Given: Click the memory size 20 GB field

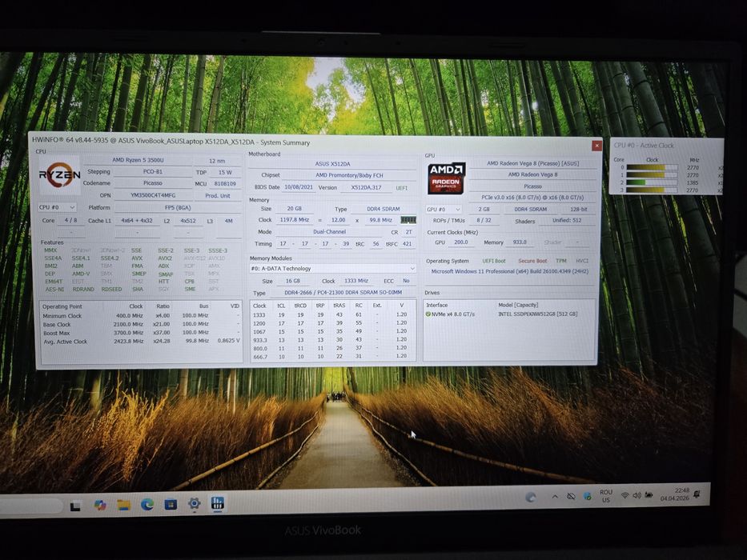Looking at the screenshot, I should point(294,209).
